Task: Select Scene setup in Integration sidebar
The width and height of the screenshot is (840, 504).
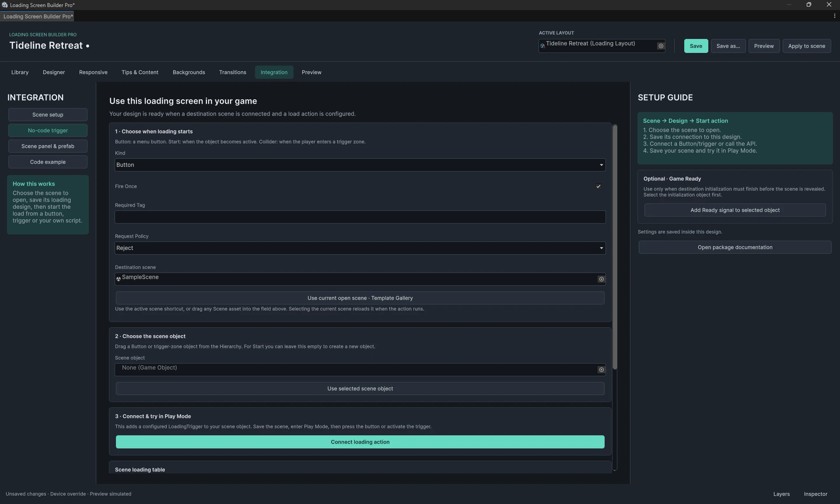Action: click(x=48, y=115)
